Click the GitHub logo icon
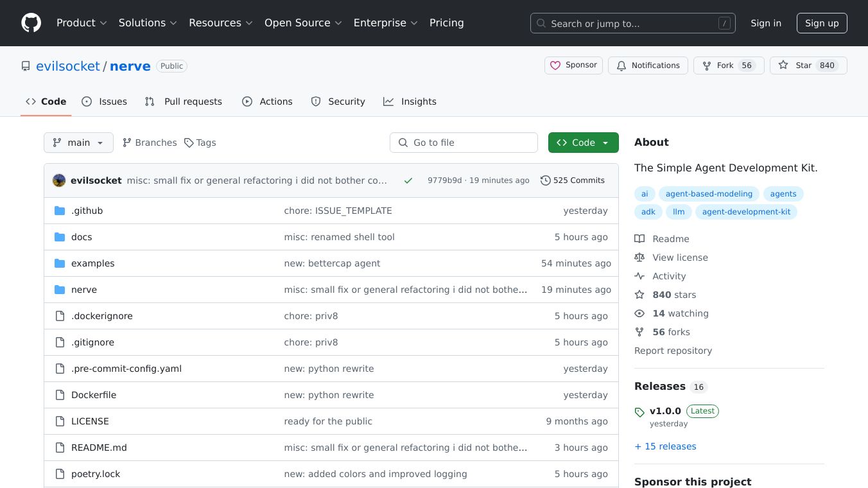Image resolution: width=868 pixels, height=488 pixels. pyautogui.click(x=31, y=23)
